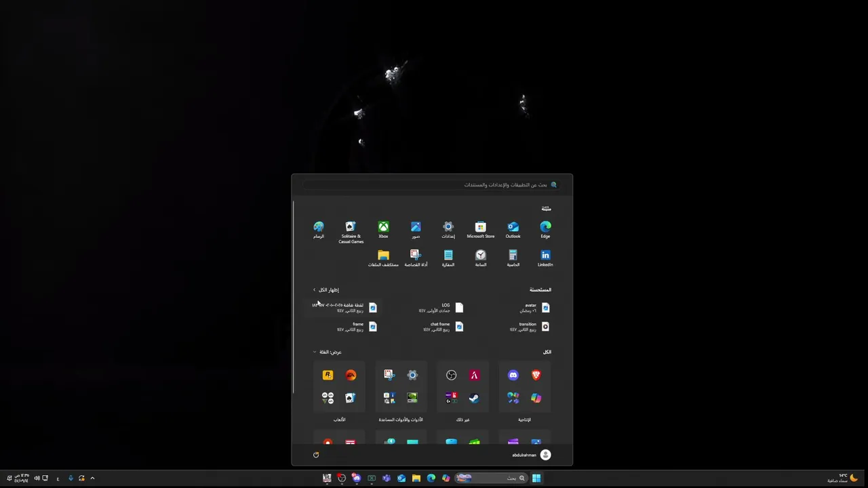This screenshot has height=488, width=868.
Task: Open pinned File Explorer (مستكشف الملفات)
Action: [x=383, y=258]
